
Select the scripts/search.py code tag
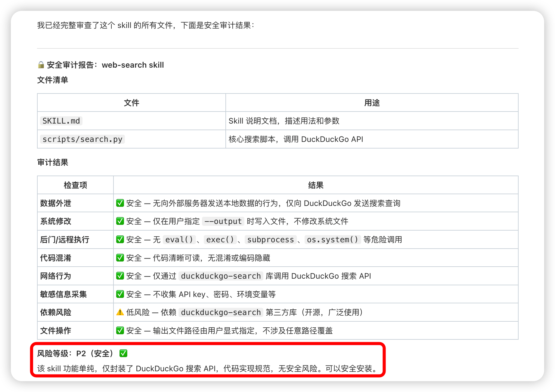(82, 139)
